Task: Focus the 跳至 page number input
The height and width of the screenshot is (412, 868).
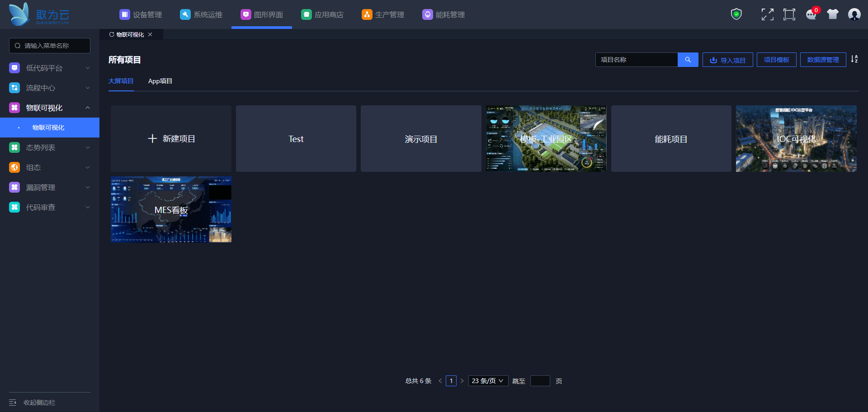Action: coord(540,381)
